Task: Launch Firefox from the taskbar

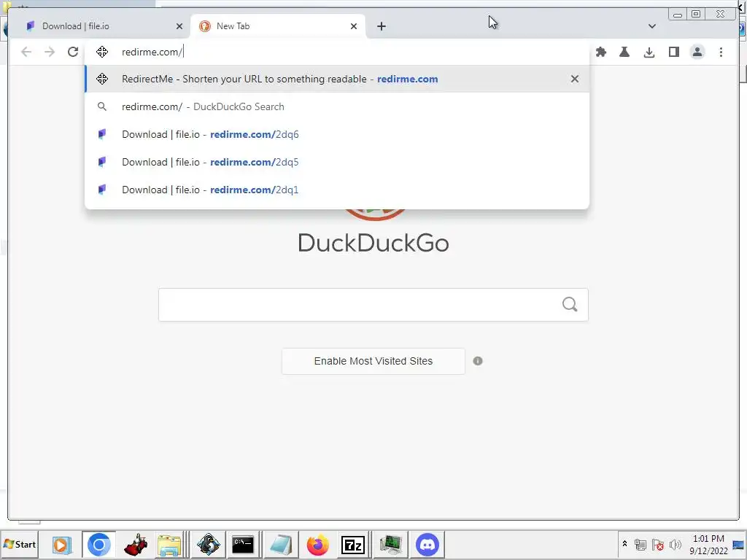Action: click(318, 544)
